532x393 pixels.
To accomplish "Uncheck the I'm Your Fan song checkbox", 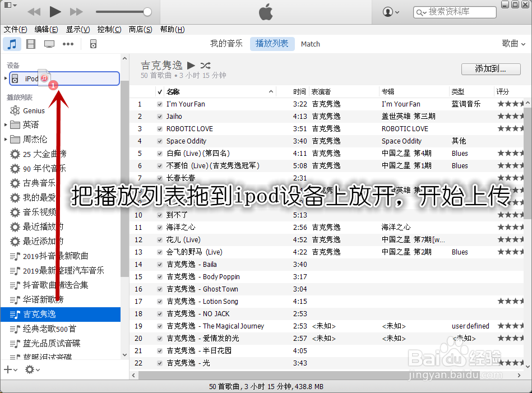I will point(160,104).
